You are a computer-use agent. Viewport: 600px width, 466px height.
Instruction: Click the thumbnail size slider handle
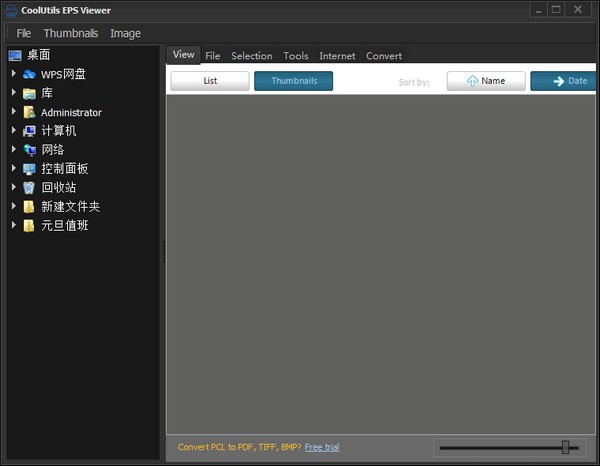pyautogui.click(x=565, y=447)
